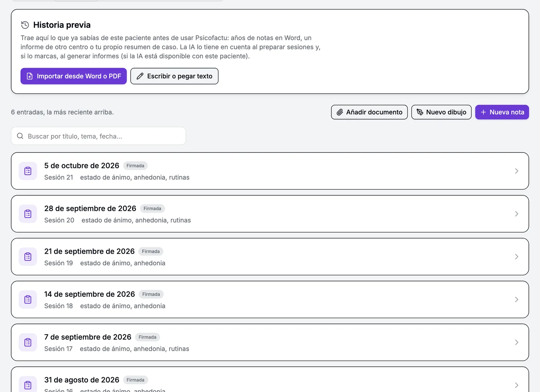Click the file icon on Importar button
This screenshot has width=540, height=392.
tap(30, 76)
